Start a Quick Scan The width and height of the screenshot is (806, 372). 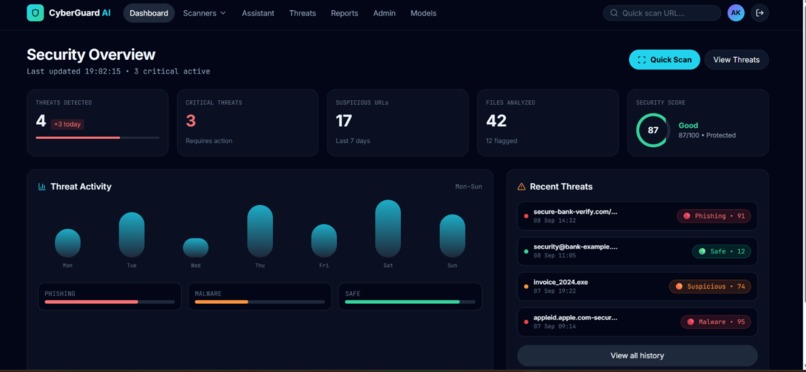pos(664,60)
